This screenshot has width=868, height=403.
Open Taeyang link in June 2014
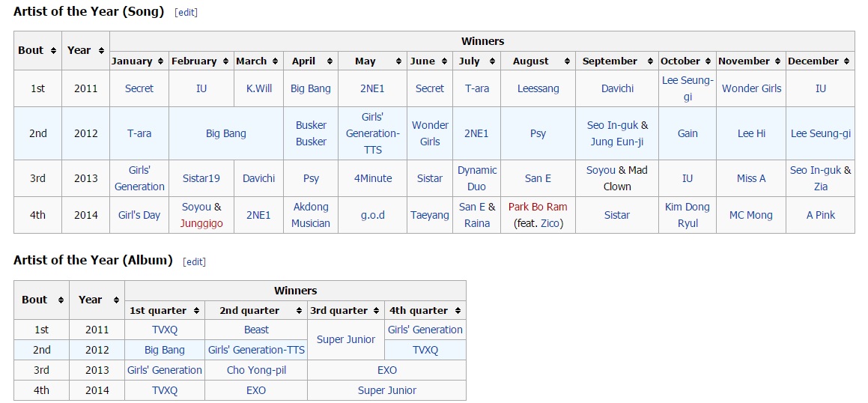430,215
